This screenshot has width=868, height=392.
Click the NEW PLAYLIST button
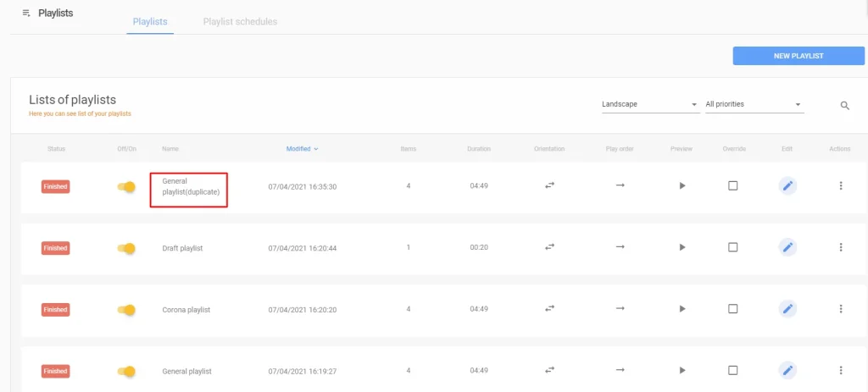point(798,56)
